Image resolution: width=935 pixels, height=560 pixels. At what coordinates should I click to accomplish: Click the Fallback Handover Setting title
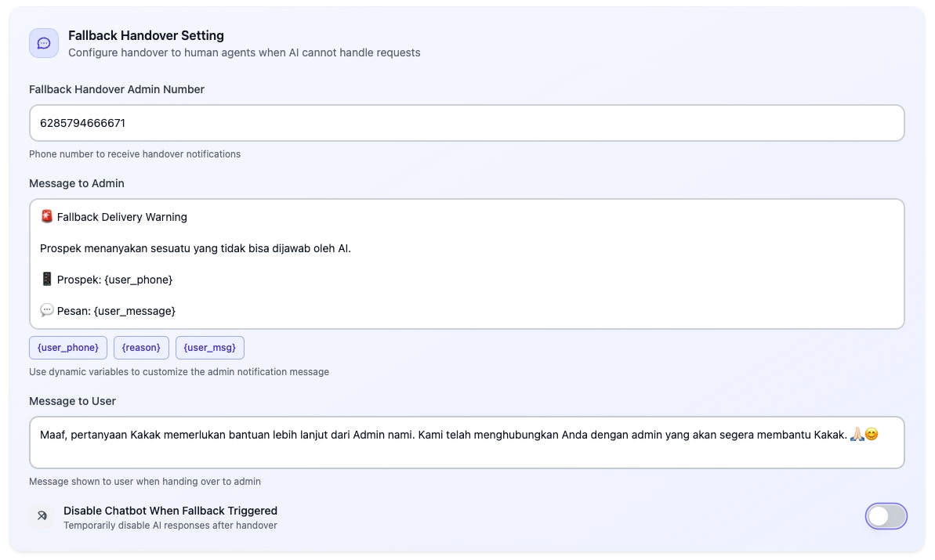pos(146,35)
